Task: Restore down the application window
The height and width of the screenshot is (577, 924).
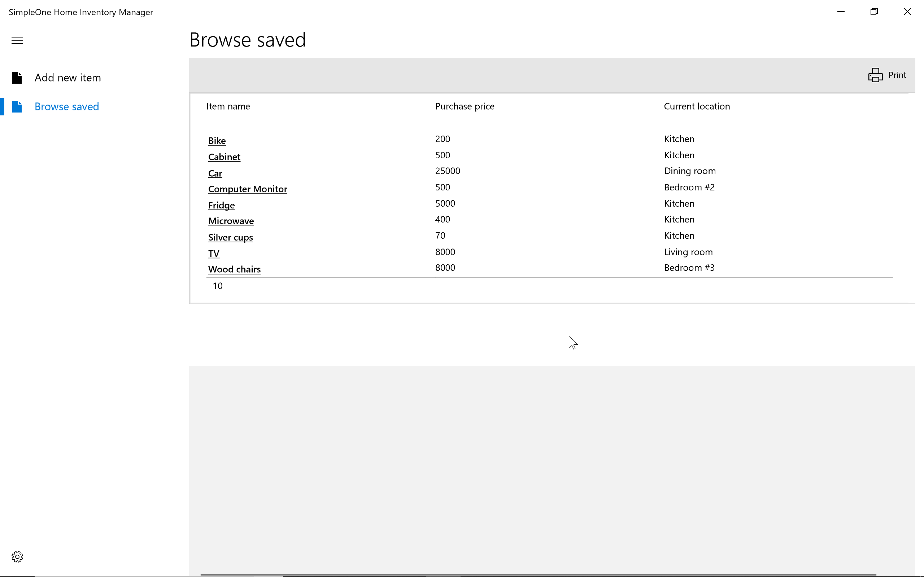Action: tap(874, 12)
